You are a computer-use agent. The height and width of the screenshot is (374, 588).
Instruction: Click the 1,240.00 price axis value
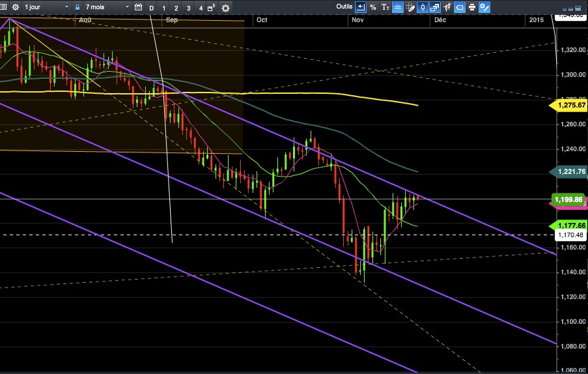572,149
